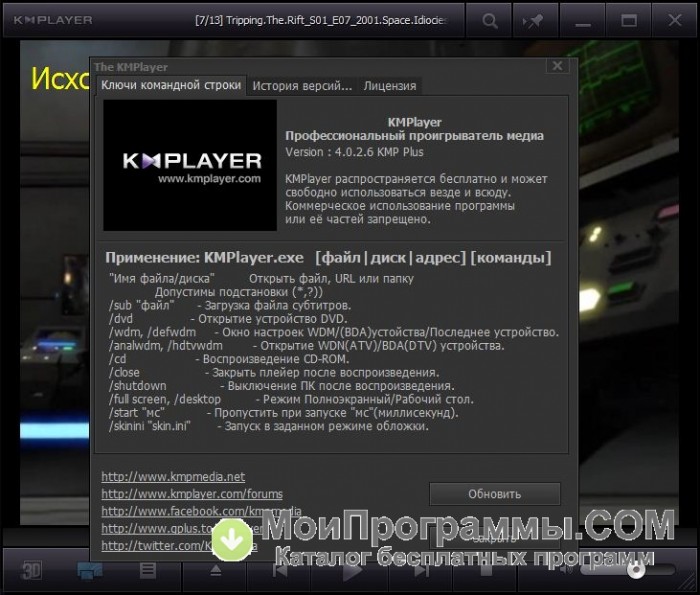Open the 'История версий...' tab
This screenshot has width=700, height=595.
point(302,86)
